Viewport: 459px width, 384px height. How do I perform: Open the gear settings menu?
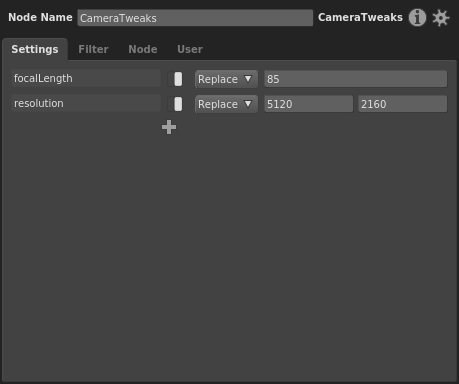[x=441, y=18]
